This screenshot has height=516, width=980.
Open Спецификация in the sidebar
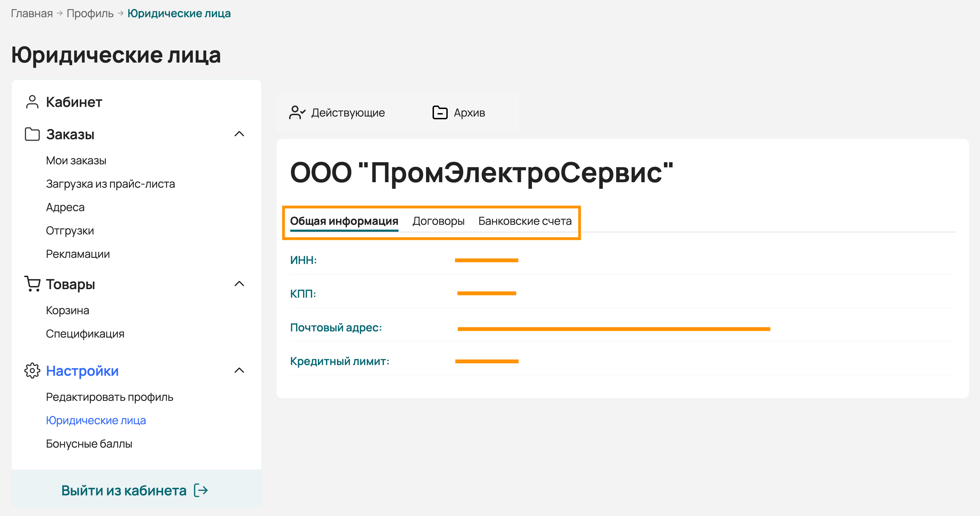[x=85, y=334]
